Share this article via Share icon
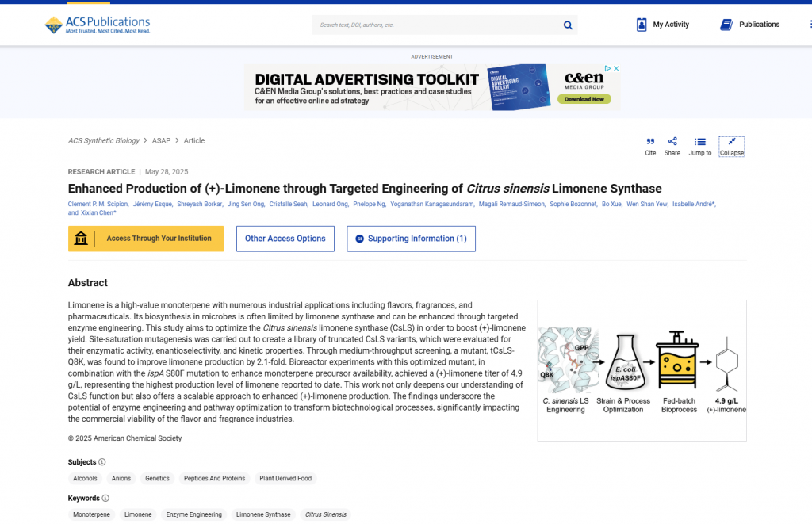Viewport: 812px width, 524px height. click(672, 142)
